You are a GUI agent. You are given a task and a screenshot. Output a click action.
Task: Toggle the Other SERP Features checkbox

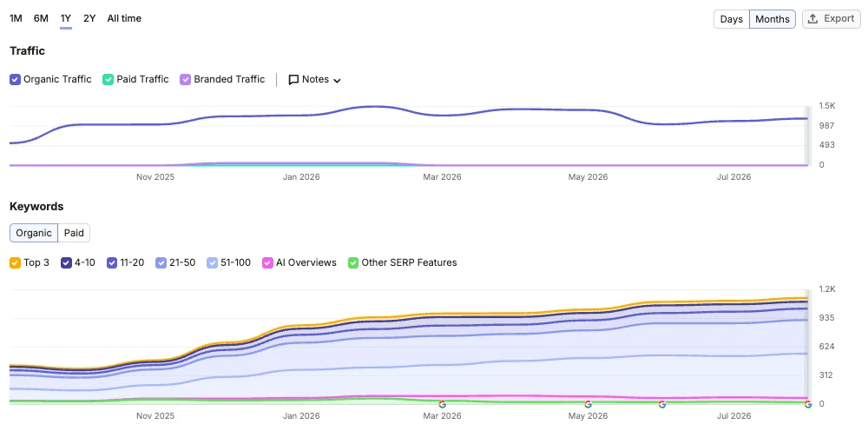352,262
